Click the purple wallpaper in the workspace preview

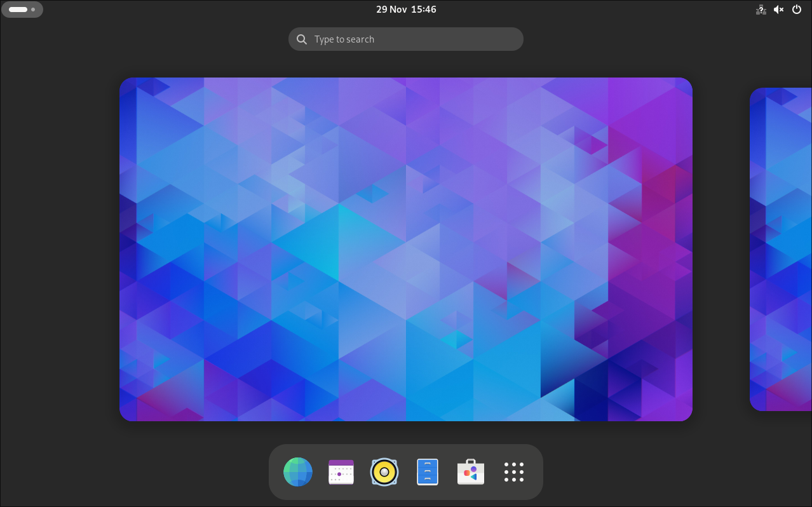coord(406,249)
